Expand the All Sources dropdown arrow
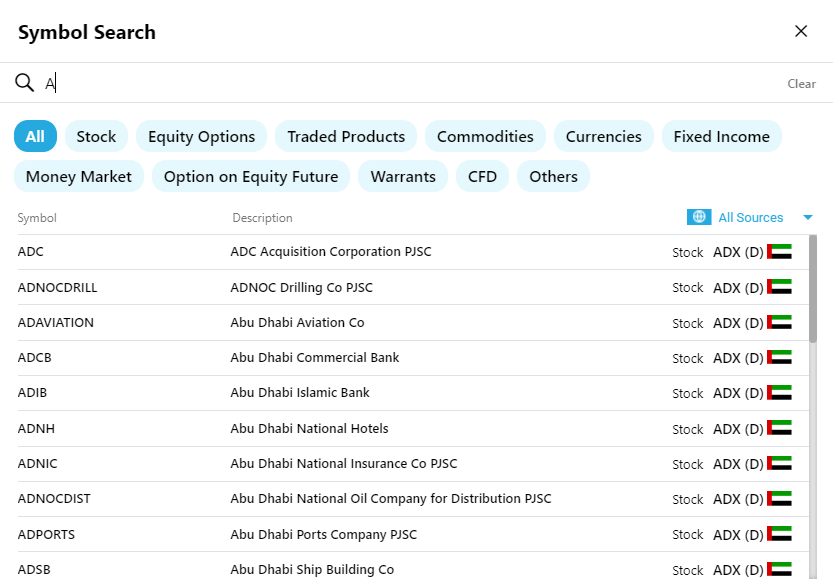833x583 pixels. tap(807, 218)
